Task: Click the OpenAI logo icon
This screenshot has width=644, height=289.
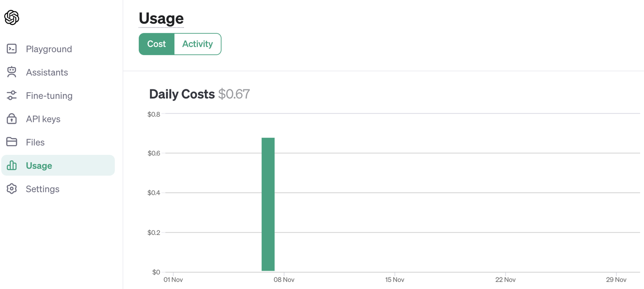Action: (x=12, y=18)
